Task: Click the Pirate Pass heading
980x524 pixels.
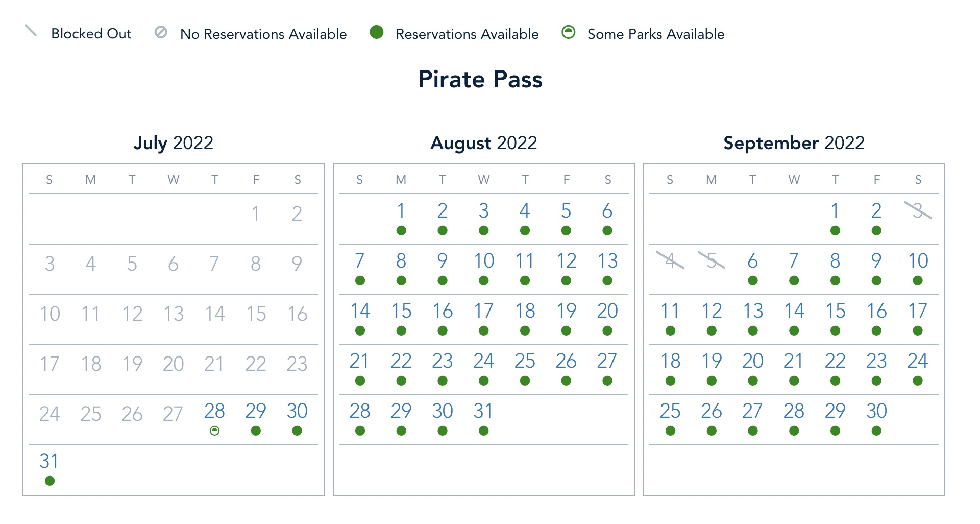Action: pyautogui.click(x=480, y=79)
